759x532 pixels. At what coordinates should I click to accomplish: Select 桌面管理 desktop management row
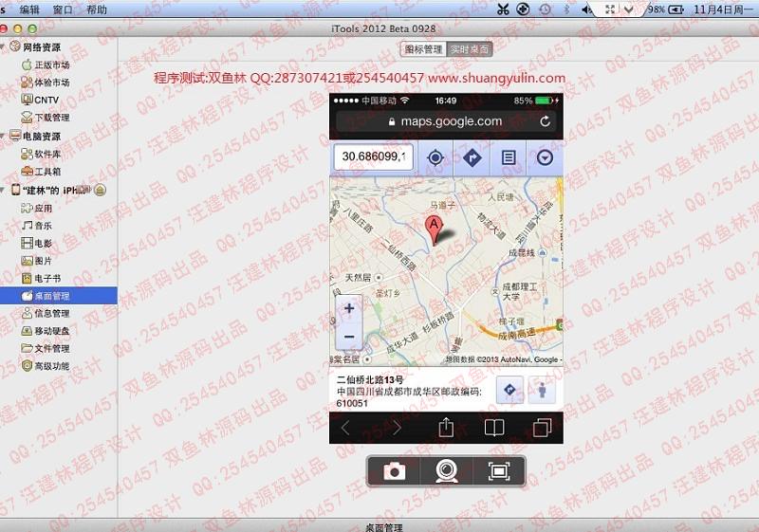[x=59, y=296]
